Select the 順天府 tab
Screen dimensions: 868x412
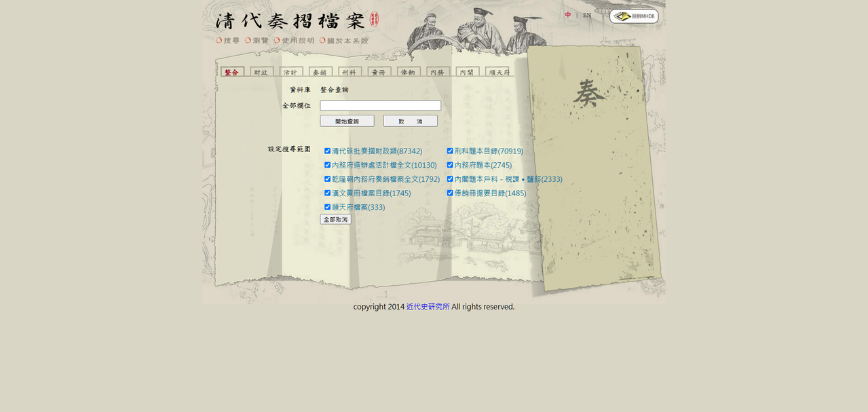click(497, 72)
